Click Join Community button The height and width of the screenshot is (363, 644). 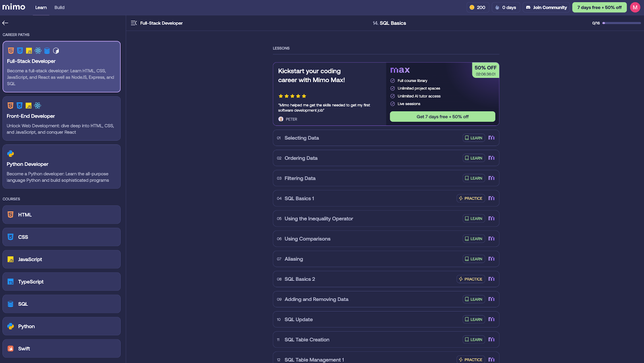coord(546,7)
